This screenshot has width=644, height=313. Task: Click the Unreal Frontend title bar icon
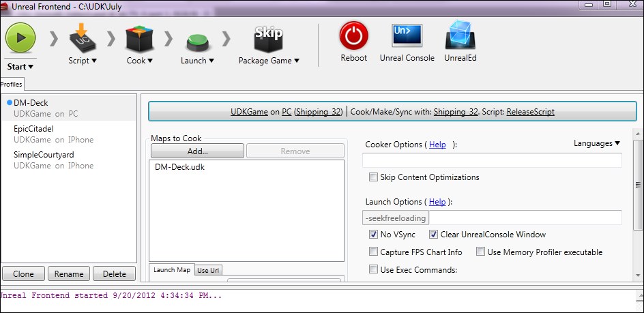click(3, 7)
